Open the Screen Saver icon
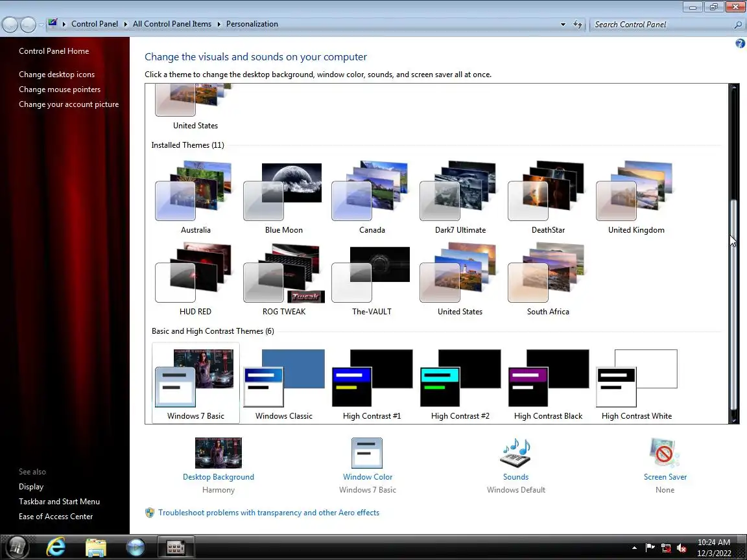 [665, 453]
